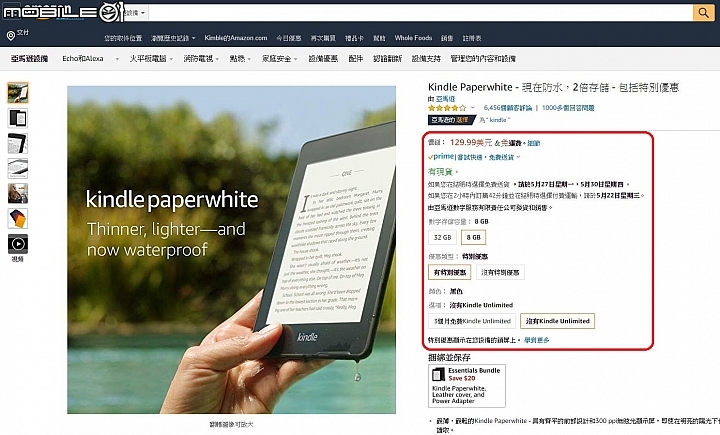This screenshot has width=720, height=435.
Task: Click the Amazon's Choice badge
Action: (451, 120)
